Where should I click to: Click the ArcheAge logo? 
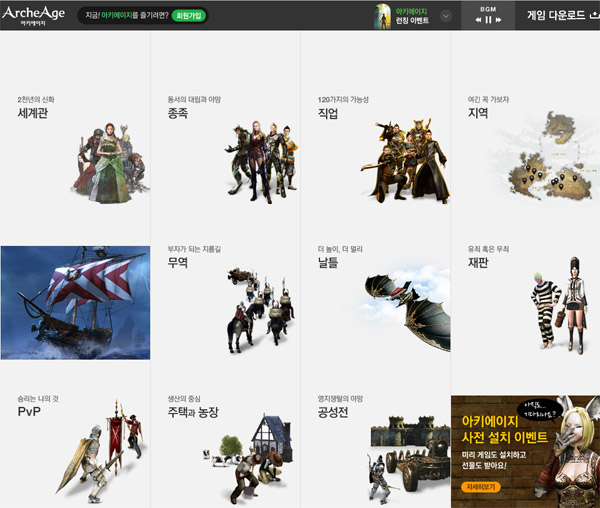[33, 15]
